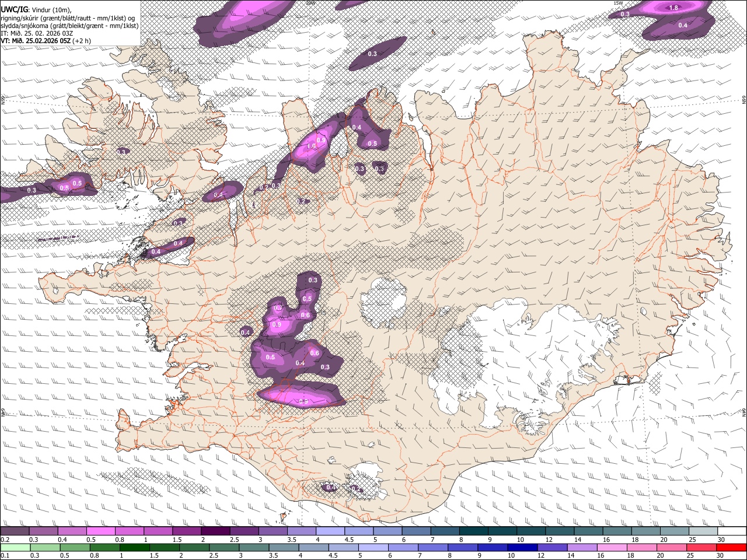Click the darkest purple 2 swatch in top legend row
Image resolution: width=747 pixels, height=560 pixels.
pyautogui.click(x=216, y=531)
